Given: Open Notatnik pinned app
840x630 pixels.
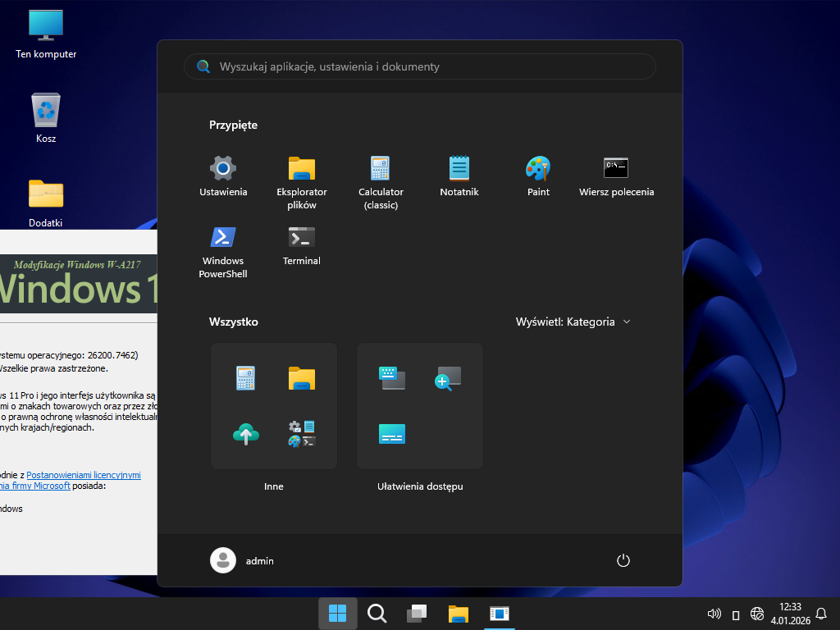Looking at the screenshot, I should tap(459, 176).
